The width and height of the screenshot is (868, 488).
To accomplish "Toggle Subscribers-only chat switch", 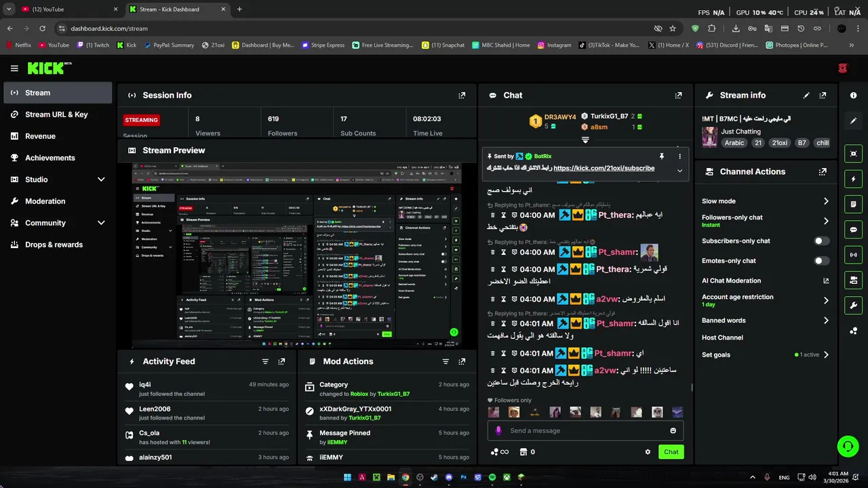I will 821,241.
